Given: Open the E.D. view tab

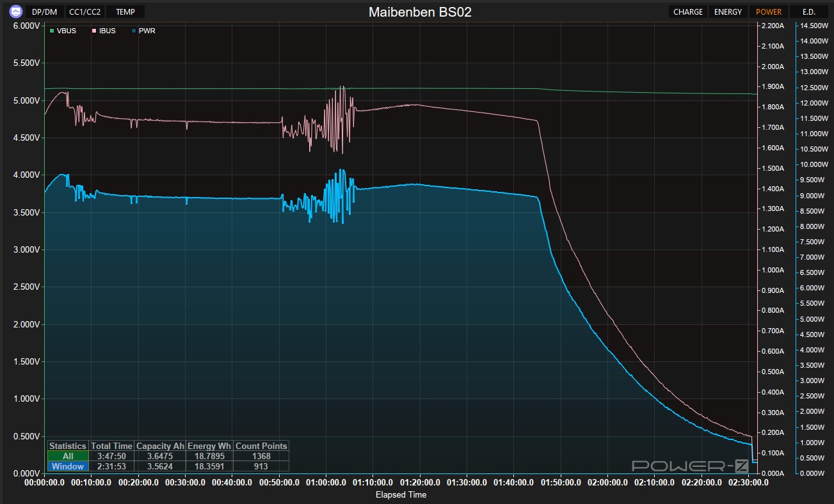Looking at the screenshot, I should tap(808, 12).
